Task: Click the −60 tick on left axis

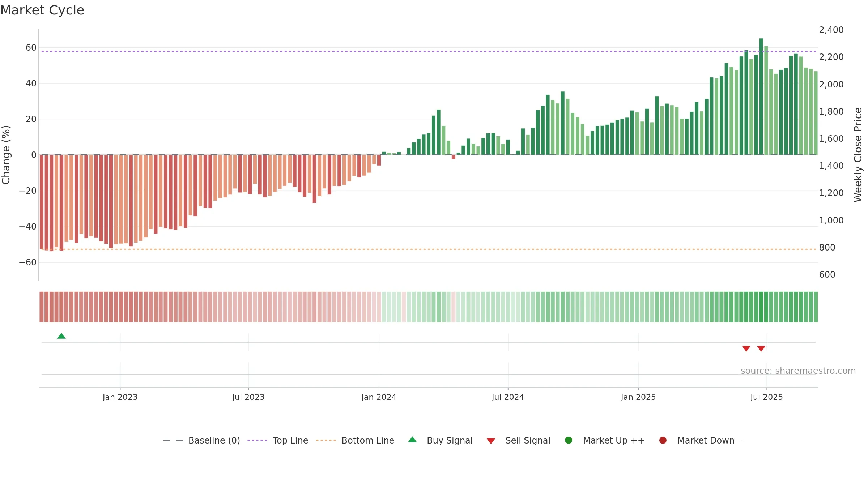Action: point(28,262)
